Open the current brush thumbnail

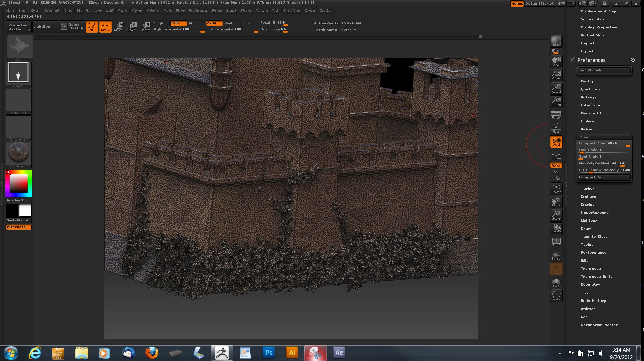[20, 48]
